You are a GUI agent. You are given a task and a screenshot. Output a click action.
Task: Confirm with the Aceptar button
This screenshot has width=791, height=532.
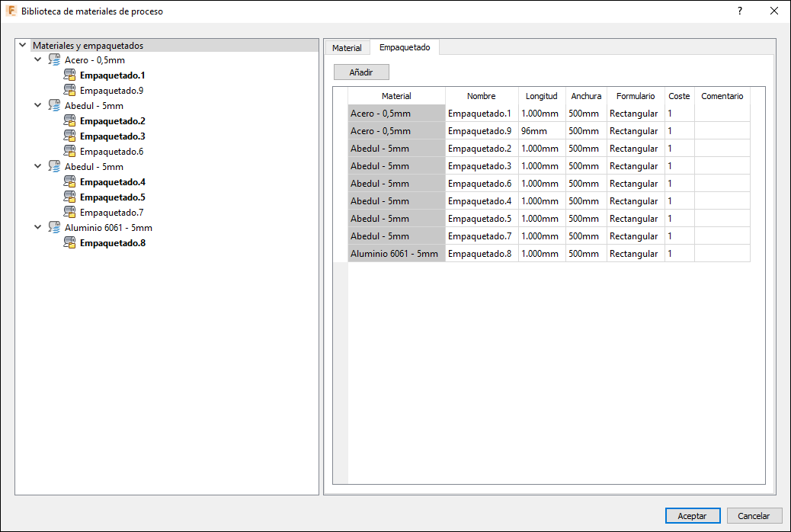[x=692, y=516]
